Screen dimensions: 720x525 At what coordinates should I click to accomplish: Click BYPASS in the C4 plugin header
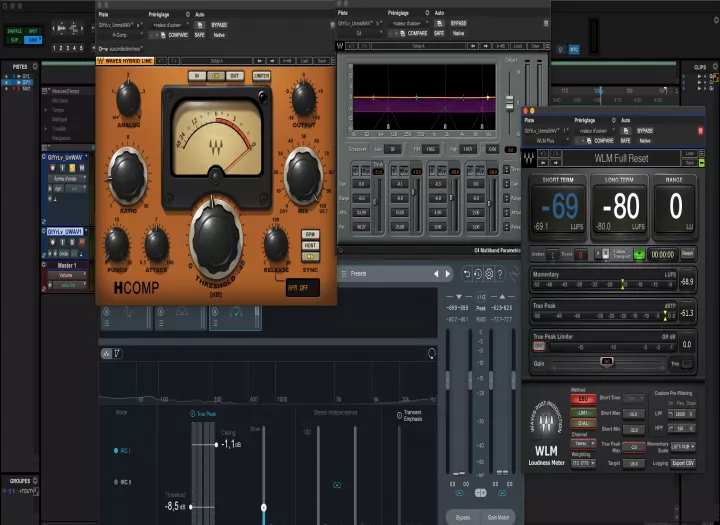(x=458, y=23)
